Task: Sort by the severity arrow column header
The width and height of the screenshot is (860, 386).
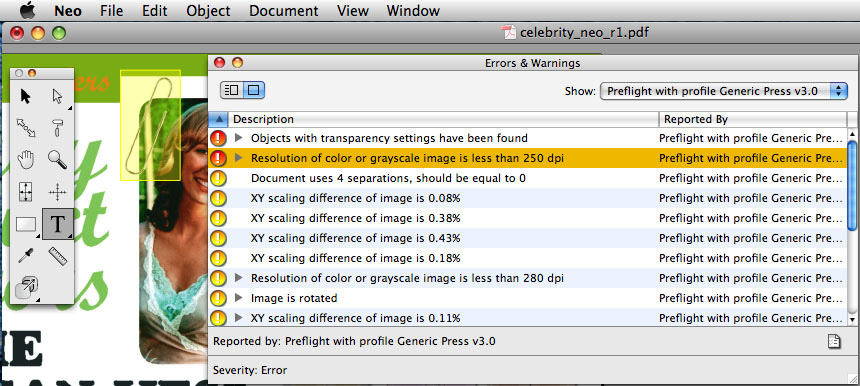Action: coord(218,119)
